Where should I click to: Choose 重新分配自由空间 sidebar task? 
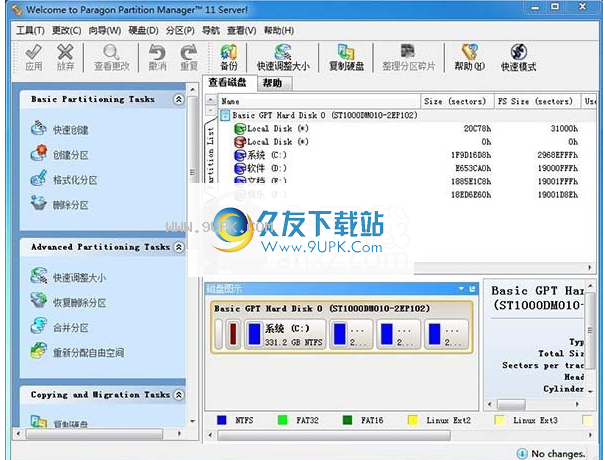coord(77,352)
